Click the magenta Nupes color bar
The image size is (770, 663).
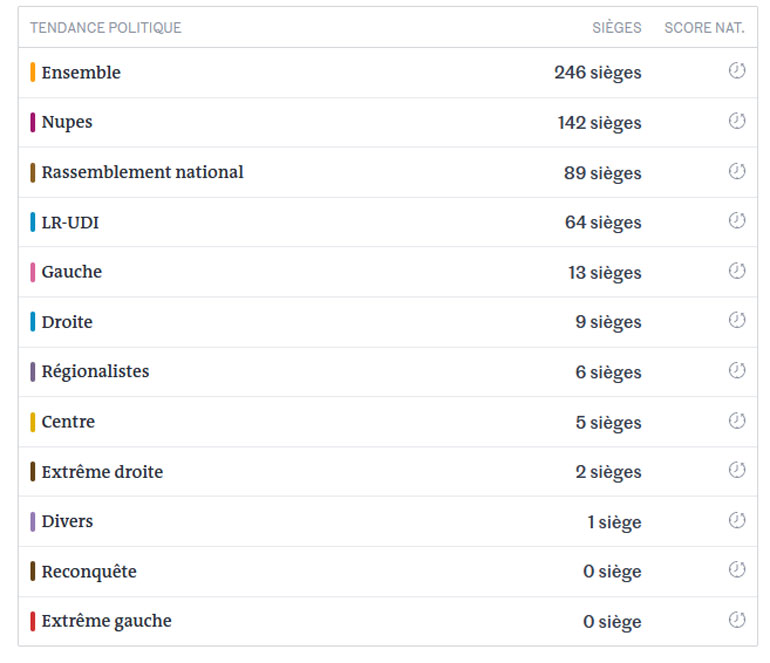tap(33, 122)
